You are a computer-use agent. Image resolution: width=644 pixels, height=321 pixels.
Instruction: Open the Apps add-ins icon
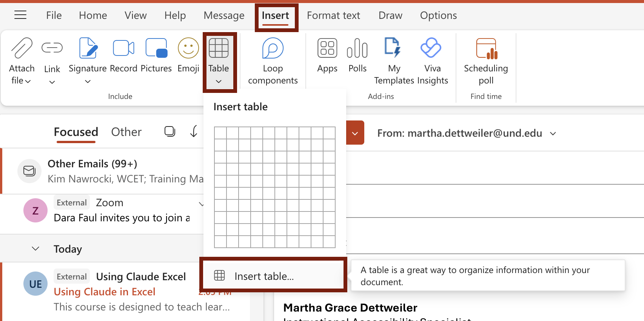(x=327, y=48)
